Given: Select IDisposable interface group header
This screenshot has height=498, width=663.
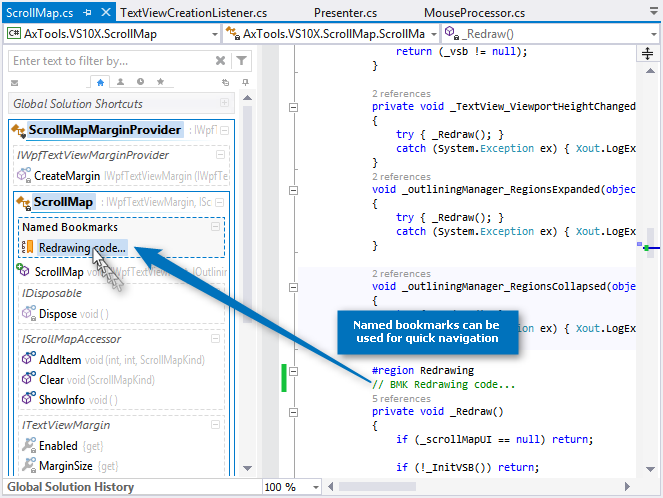Looking at the screenshot, I should (52, 293).
